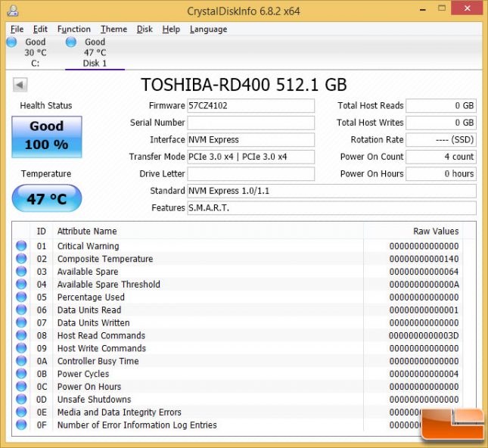Click status orb of Host Read Commands row

(21, 335)
